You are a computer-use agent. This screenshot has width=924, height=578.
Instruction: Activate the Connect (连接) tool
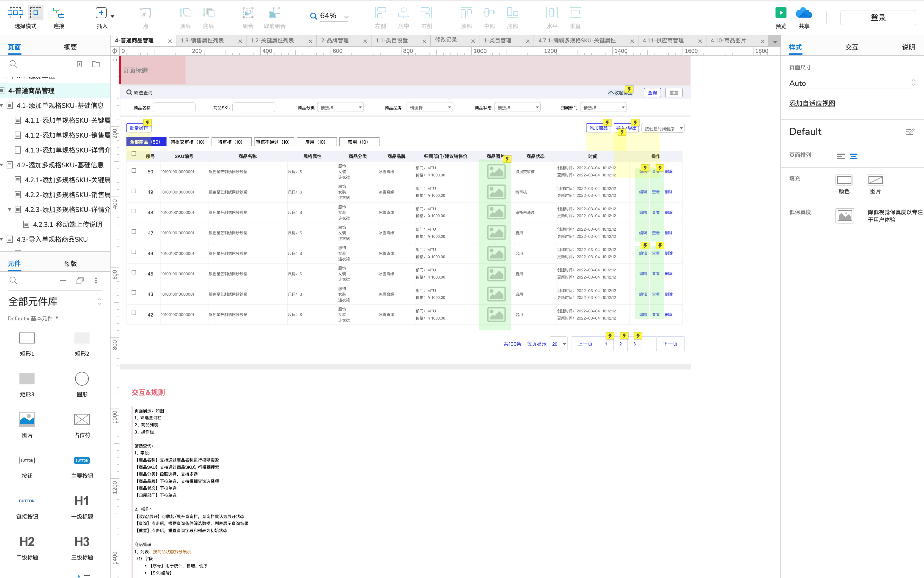click(x=59, y=13)
